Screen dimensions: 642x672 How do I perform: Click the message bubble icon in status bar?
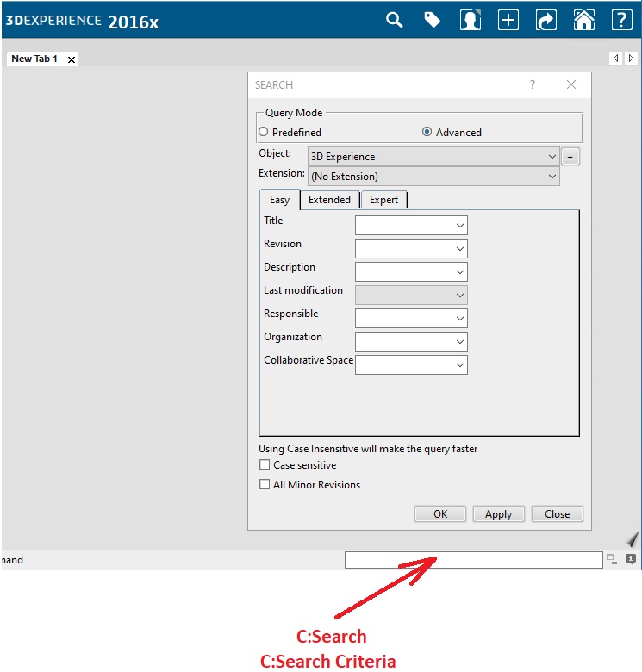click(x=631, y=559)
